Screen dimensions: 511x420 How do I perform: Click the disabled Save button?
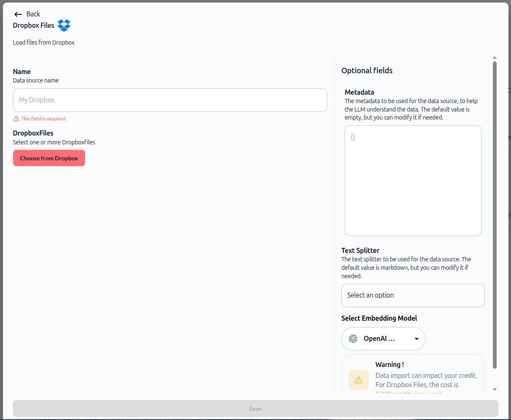tap(255, 409)
